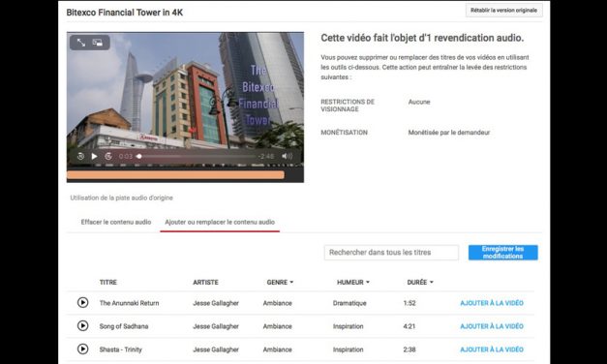Open the Humeur filter dropdown
The width and height of the screenshot is (607, 364).
(353, 283)
